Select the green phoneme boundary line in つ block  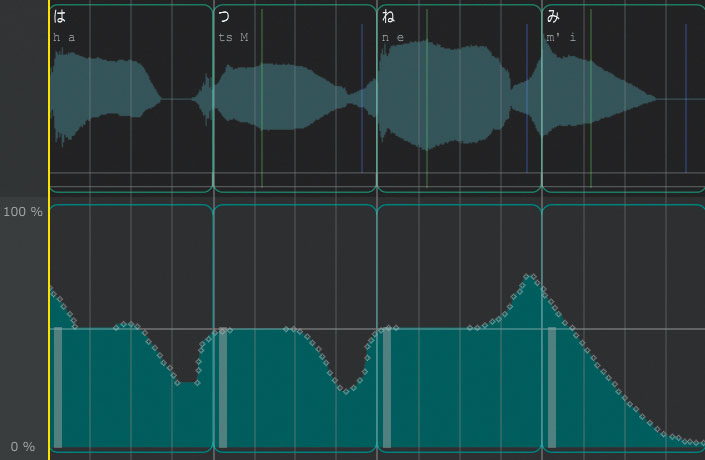click(x=262, y=98)
